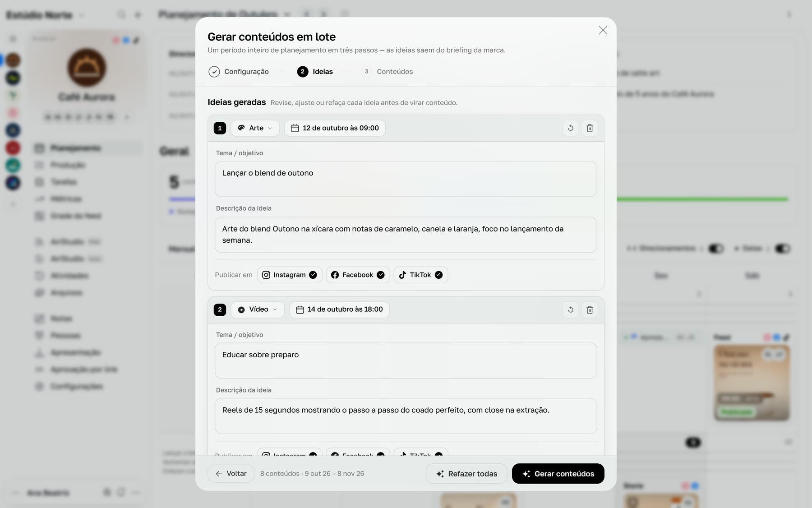Open the 14 de outubro às 18:00 date picker

(x=339, y=309)
